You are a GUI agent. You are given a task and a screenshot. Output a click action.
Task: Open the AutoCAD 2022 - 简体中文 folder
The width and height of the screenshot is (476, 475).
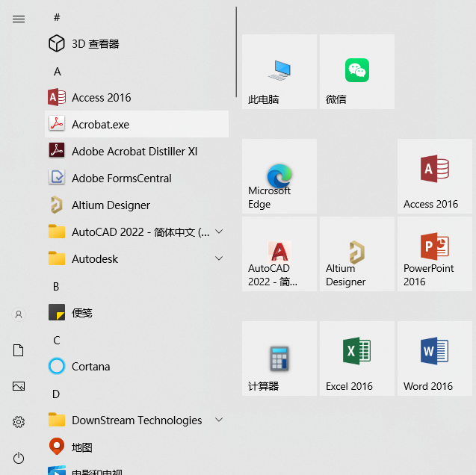[137, 232]
